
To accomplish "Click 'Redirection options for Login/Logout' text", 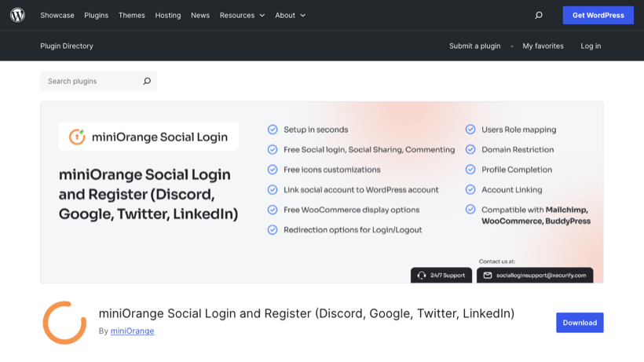I will click(x=353, y=230).
